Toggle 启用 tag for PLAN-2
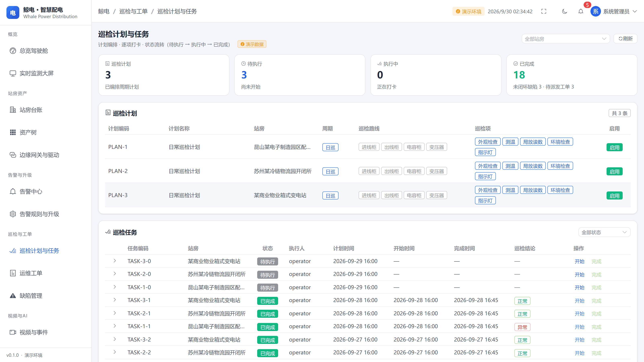Screen dimensions: 644x362 click(614, 172)
